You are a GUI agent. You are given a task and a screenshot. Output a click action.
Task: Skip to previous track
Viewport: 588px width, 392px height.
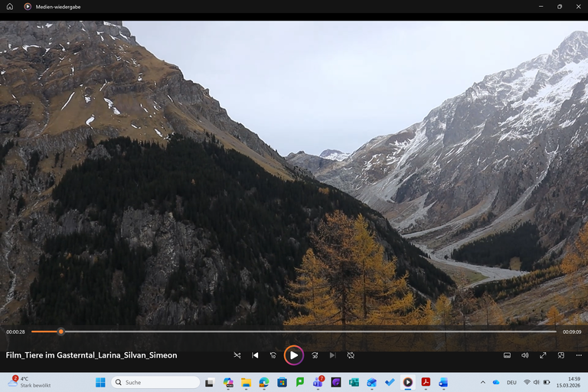pyautogui.click(x=255, y=355)
